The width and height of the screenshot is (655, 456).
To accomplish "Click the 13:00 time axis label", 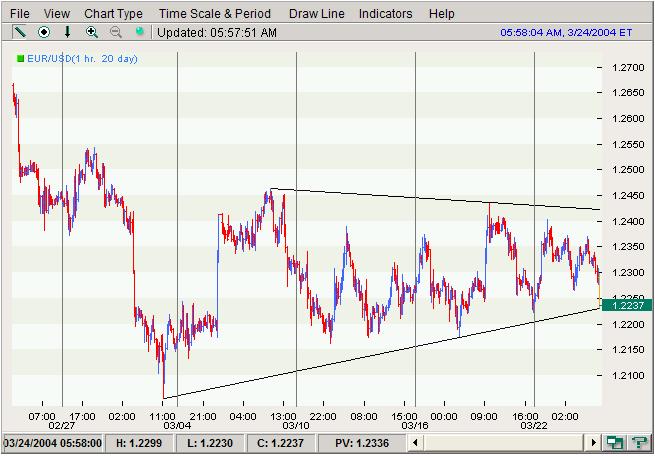I will pyautogui.click(x=283, y=416).
